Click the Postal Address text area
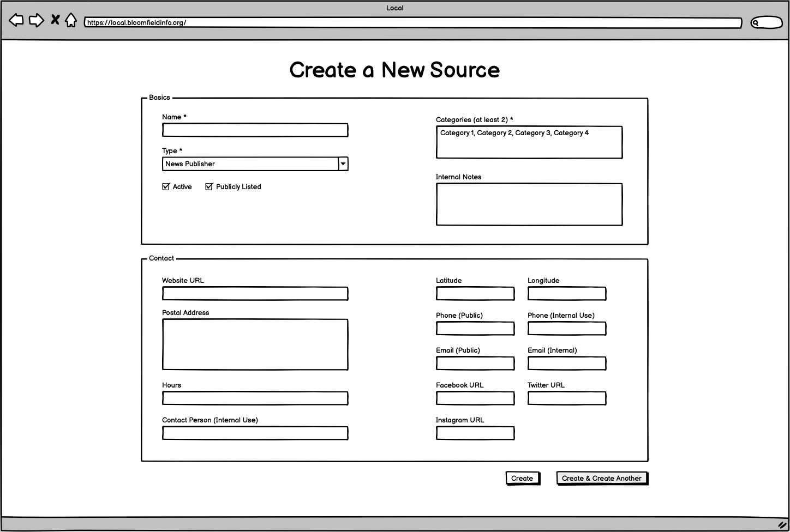 pos(255,344)
